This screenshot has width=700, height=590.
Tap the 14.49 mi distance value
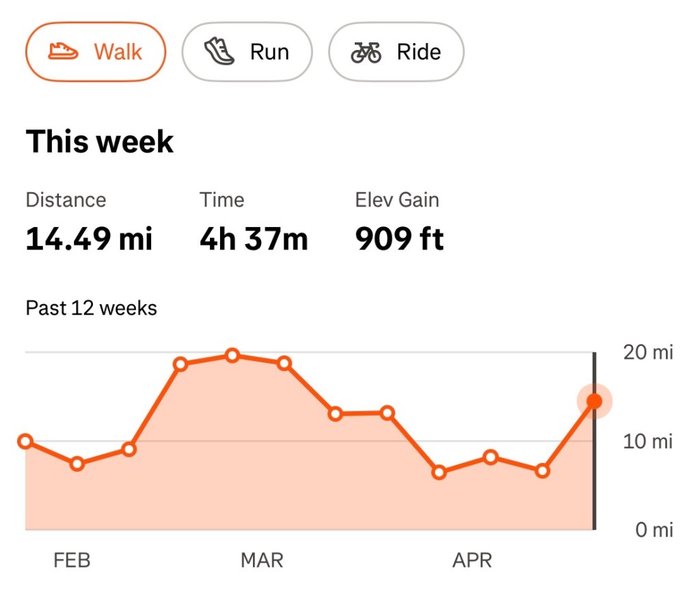tap(89, 239)
